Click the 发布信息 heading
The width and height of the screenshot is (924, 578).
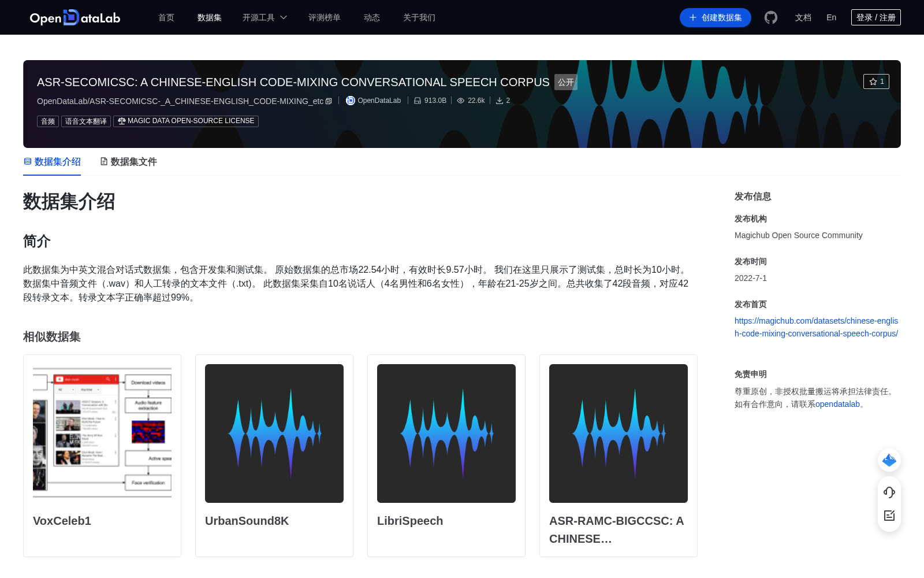[753, 197]
